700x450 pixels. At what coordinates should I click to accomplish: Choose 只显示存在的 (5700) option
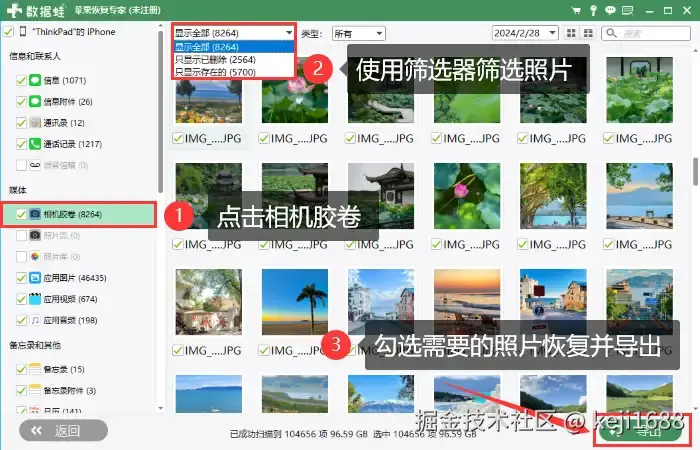[233, 72]
